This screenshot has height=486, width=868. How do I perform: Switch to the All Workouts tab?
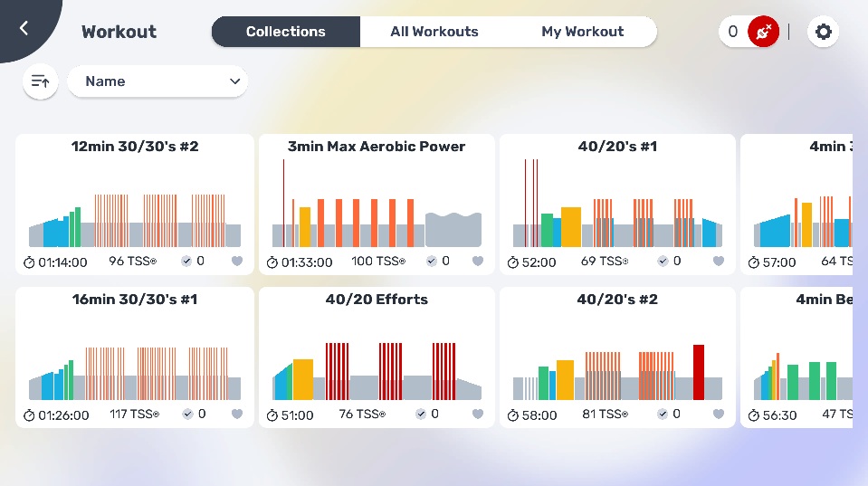[x=434, y=32]
